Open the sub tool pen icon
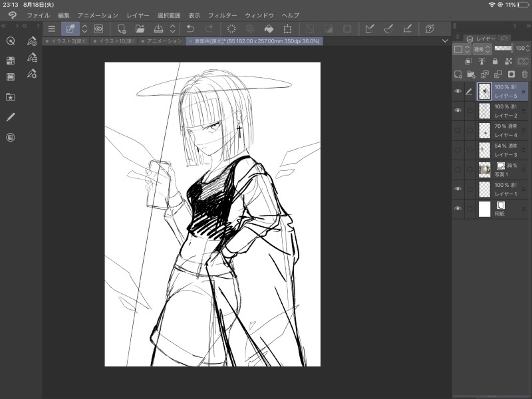The height and width of the screenshot is (399, 532). click(32, 41)
